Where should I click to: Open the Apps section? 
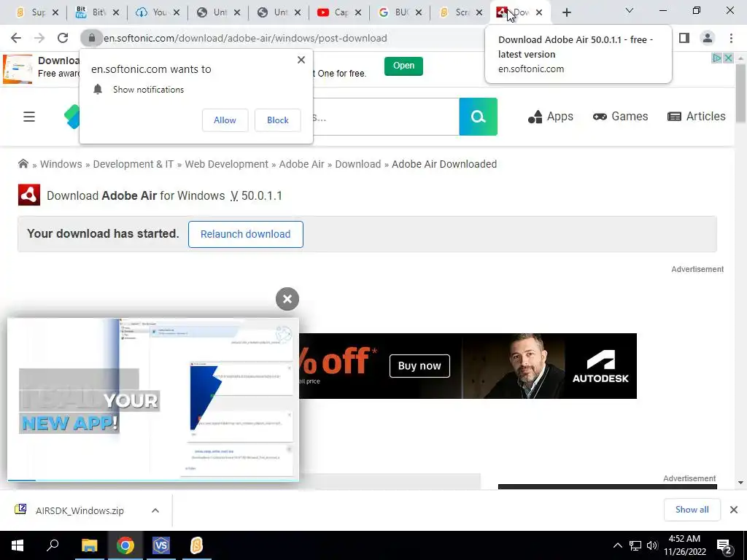(x=551, y=117)
